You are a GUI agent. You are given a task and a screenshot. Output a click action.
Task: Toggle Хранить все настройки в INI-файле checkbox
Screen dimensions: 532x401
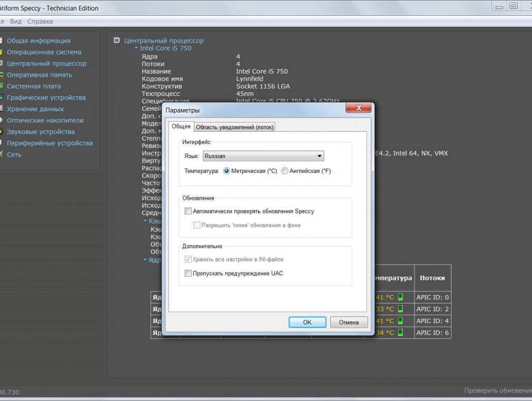click(188, 259)
